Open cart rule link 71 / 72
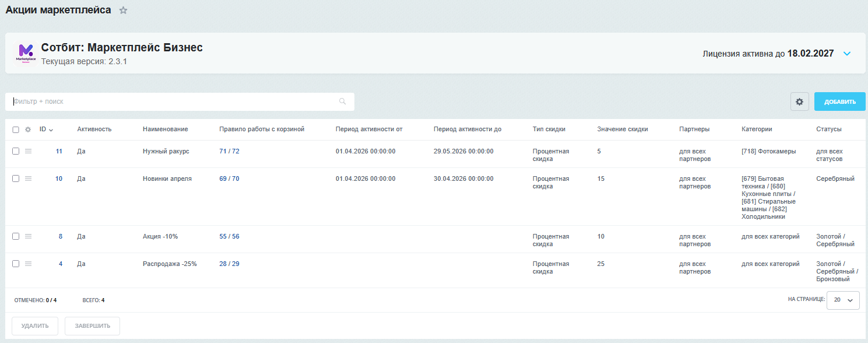868x343 pixels. click(229, 151)
